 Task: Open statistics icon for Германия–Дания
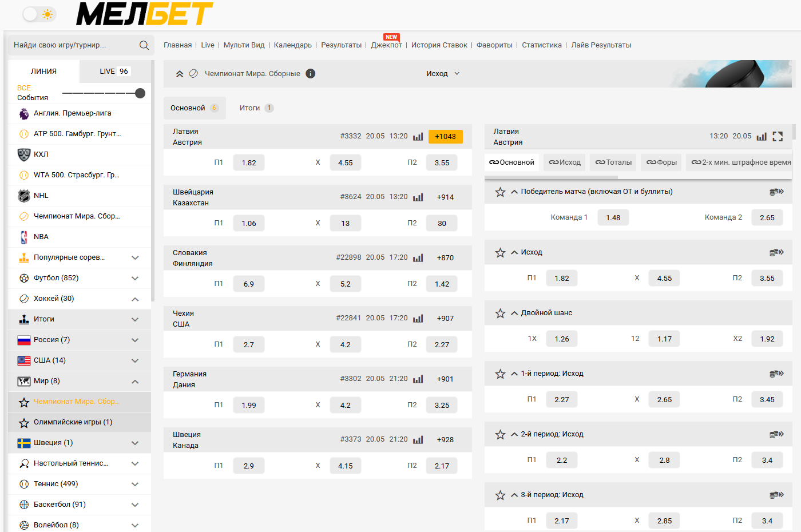[418, 379]
